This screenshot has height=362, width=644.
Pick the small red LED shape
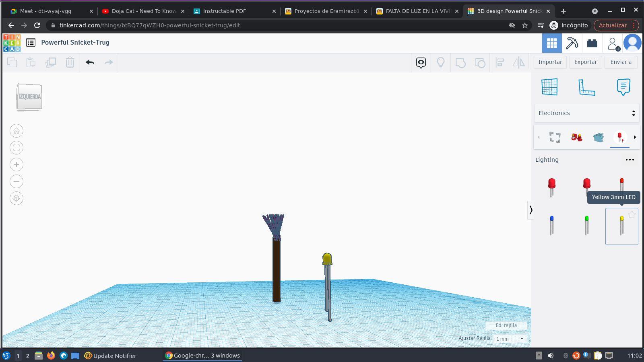pos(622,184)
